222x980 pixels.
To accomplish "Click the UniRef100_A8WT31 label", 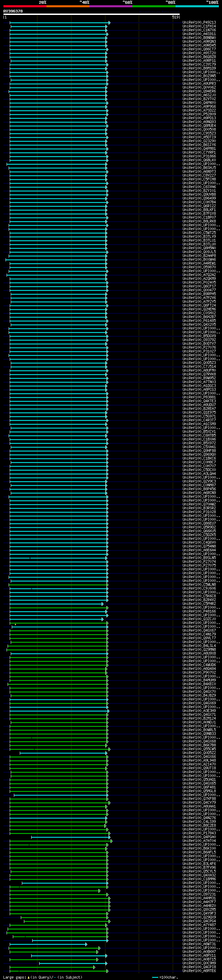I will 199,944.
